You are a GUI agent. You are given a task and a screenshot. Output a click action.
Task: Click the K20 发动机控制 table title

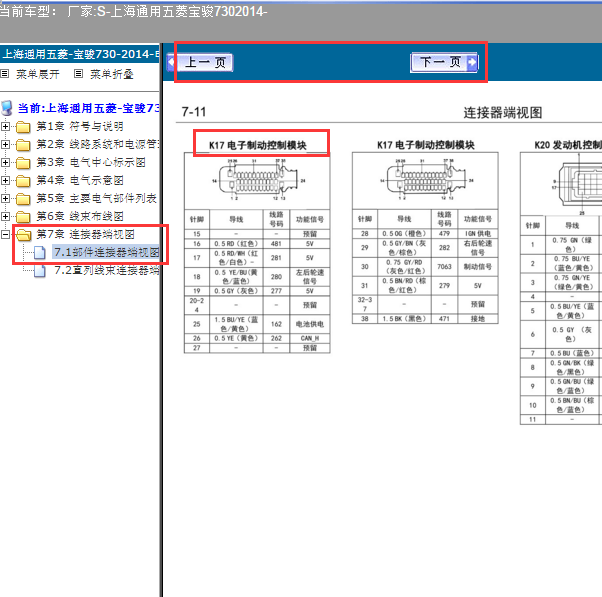click(x=568, y=145)
